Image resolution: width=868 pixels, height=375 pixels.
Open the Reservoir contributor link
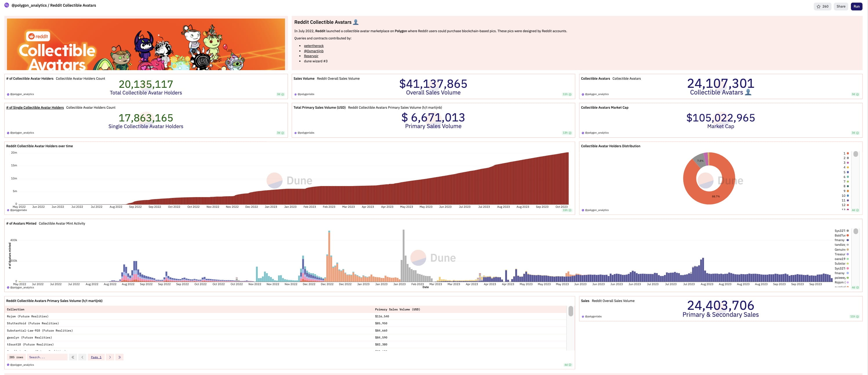[311, 56]
